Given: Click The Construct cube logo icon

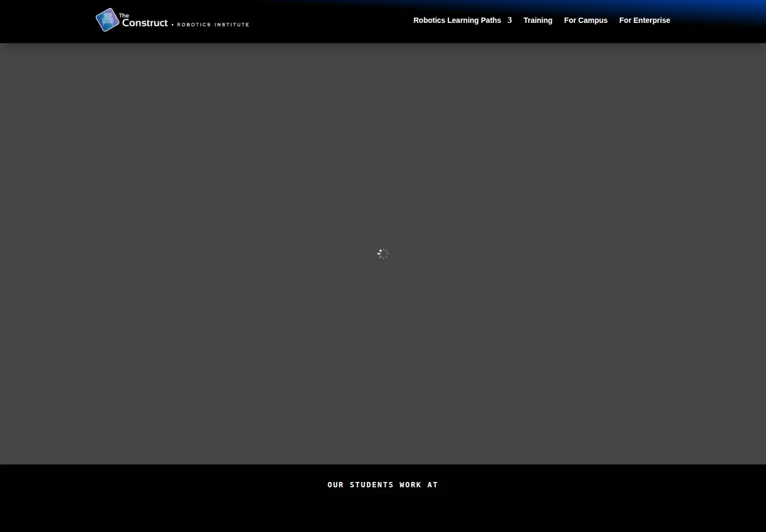Looking at the screenshot, I should coord(107,20).
